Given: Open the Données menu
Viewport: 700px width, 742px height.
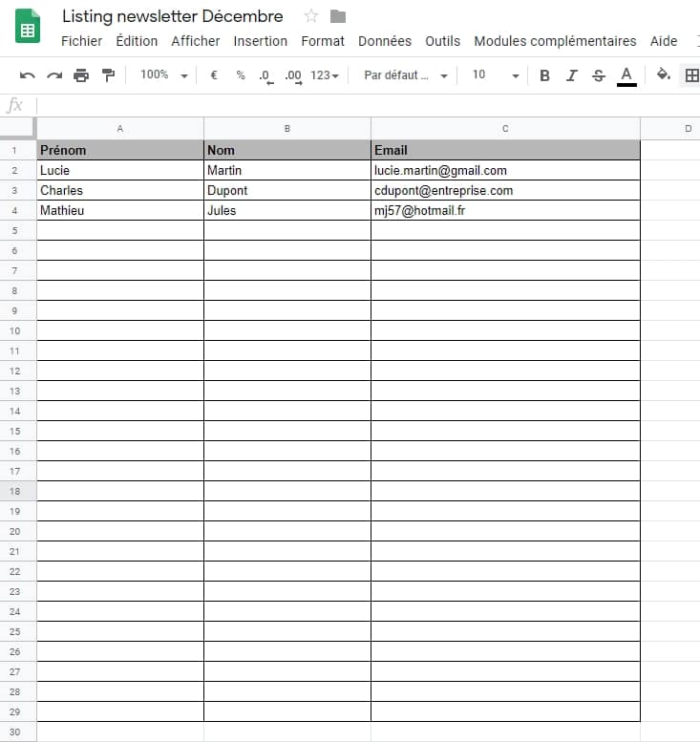Looking at the screenshot, I should 384,41.
